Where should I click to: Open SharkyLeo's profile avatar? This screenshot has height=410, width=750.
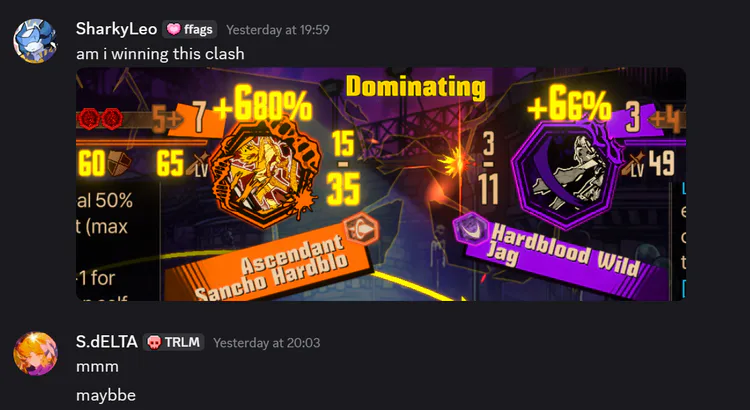coord(35,41)
